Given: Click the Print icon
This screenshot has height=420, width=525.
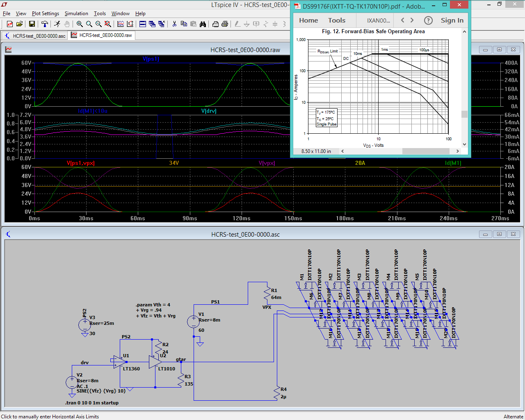Looking at the screenshot, I should click(x=225, y=24).
